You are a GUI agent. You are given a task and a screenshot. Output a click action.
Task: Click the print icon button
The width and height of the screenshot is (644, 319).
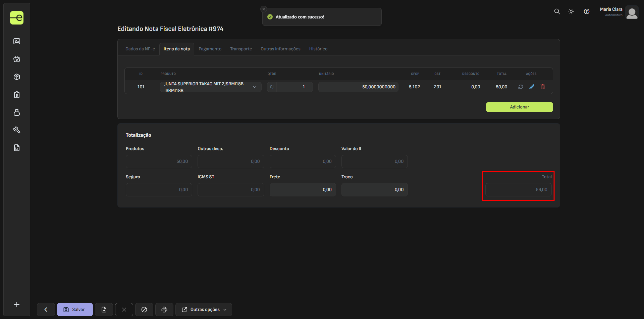[x=164, y=310]
